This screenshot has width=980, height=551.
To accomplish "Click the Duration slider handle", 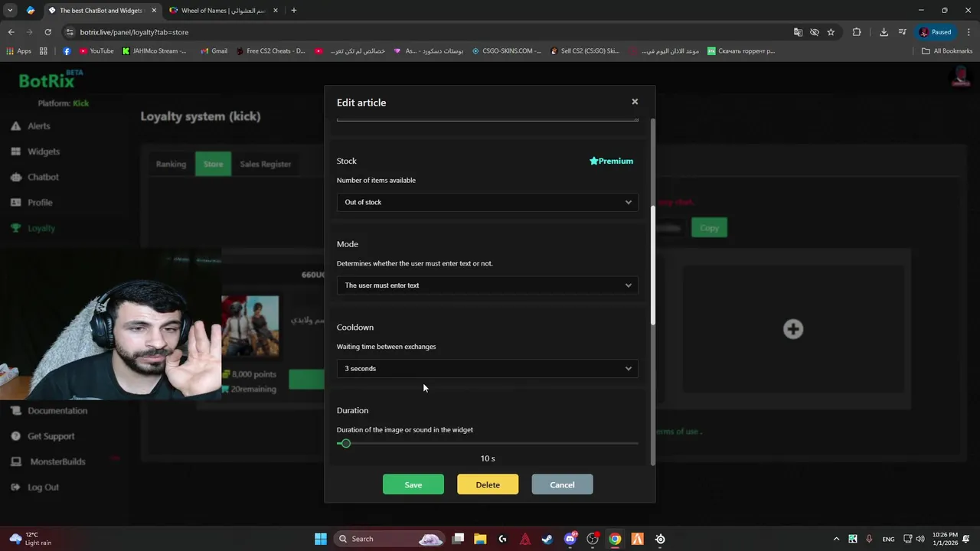I will [x=345, y=444].
